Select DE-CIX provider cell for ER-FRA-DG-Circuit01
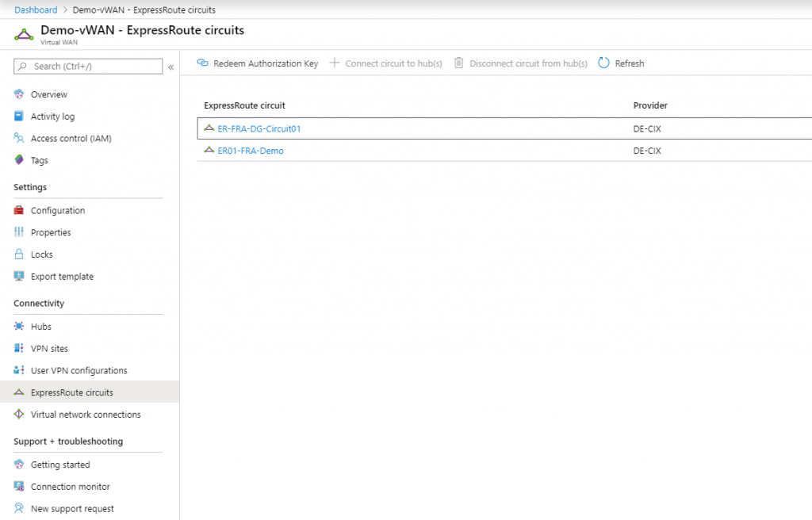 point(647,128)
